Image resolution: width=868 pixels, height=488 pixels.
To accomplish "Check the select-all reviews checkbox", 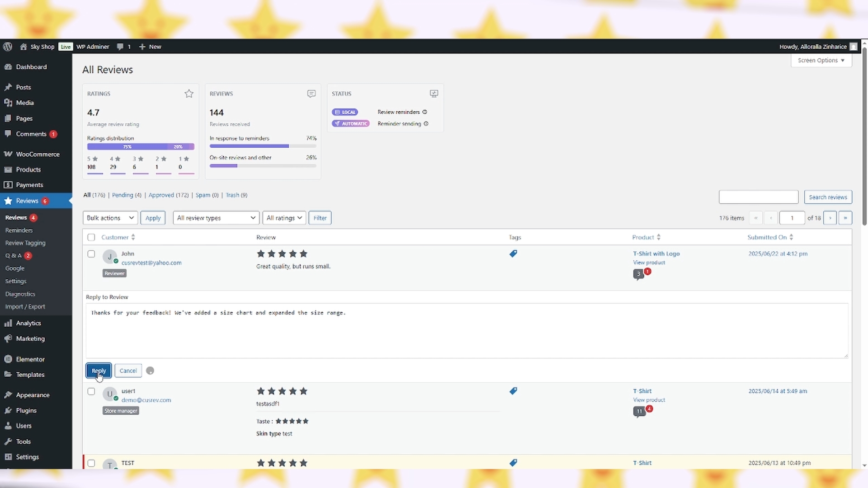I will tap(91, 237).
